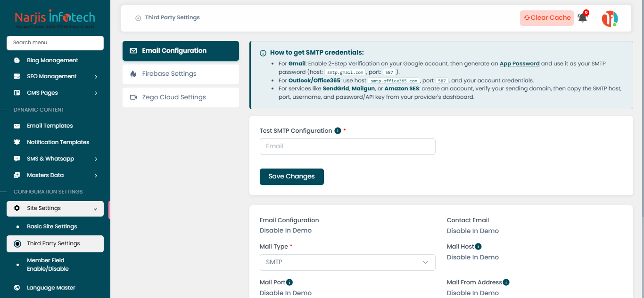Expand the Masters Data submenu chevron
Image resolution: width=644 pixels, height=298 pixels.
[x=96, y=176]
